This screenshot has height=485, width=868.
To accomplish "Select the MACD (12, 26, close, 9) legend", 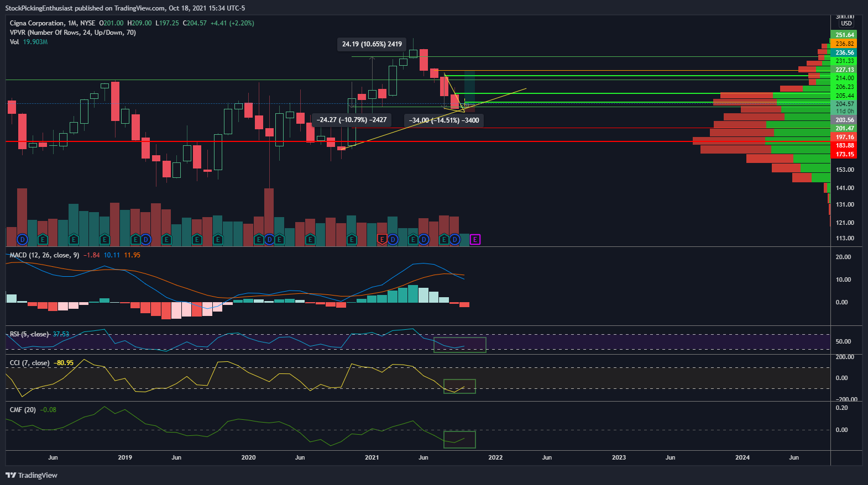I will (x=44, y=255).
